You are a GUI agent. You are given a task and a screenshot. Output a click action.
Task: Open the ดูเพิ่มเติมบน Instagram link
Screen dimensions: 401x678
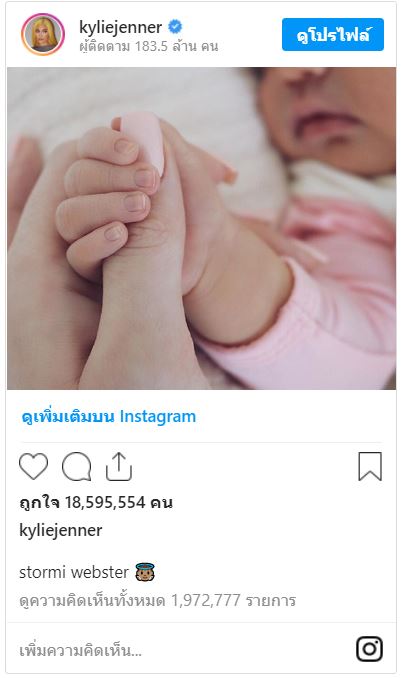coord(109,416)
